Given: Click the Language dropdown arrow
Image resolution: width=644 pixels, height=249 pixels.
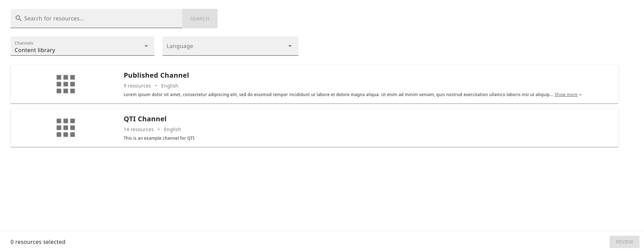Looking at the screenshot, I should pos(290,46).
